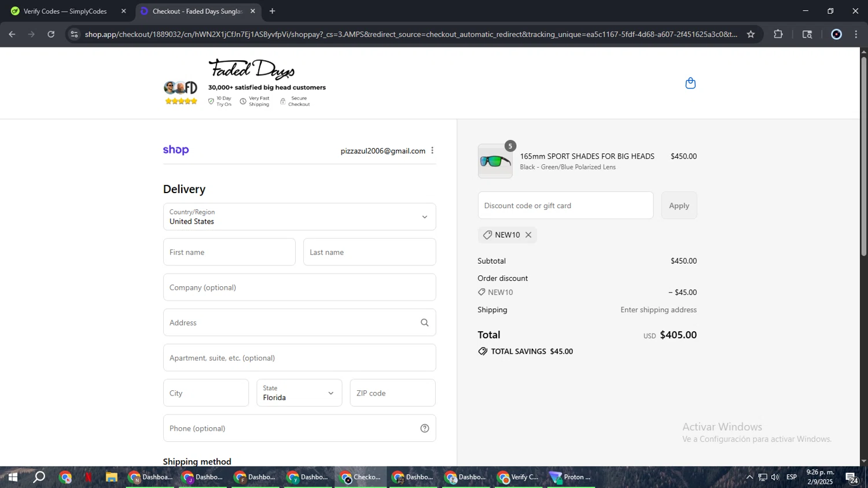Open Dashboa... first Chrome taskbar window
Screen dimensions: 868x488
(x=150, y=477)
